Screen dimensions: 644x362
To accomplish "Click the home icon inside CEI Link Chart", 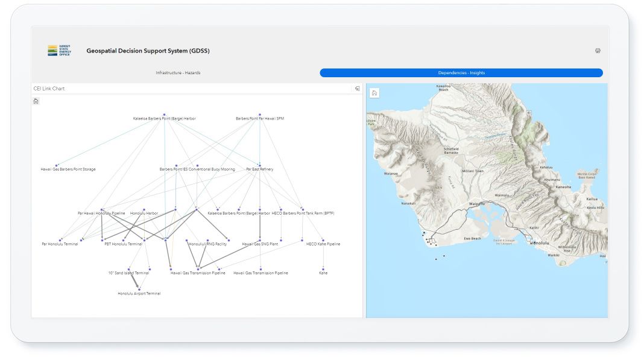I will 37,101.
